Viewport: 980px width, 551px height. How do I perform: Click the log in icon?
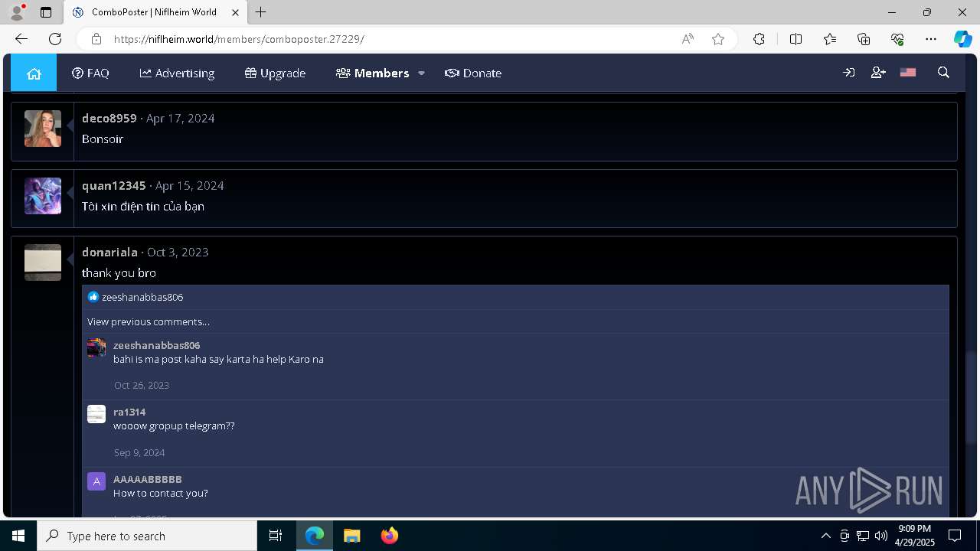tap(848, 73)
